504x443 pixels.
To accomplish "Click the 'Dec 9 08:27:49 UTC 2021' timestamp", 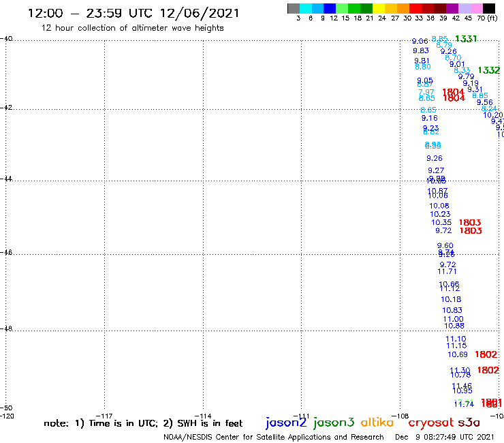I will tap(445, 437).
